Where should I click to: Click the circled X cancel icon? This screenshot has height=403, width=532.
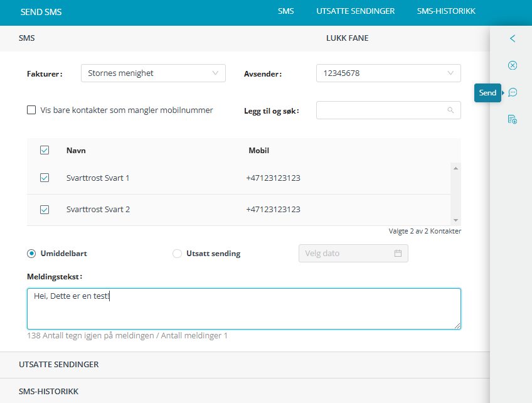pyautogui.click(x=513, y=65)
